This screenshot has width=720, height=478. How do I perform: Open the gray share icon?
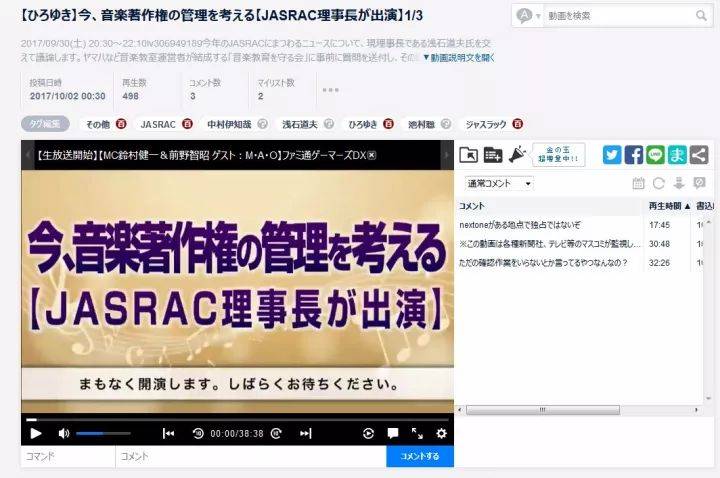(699, 155)
